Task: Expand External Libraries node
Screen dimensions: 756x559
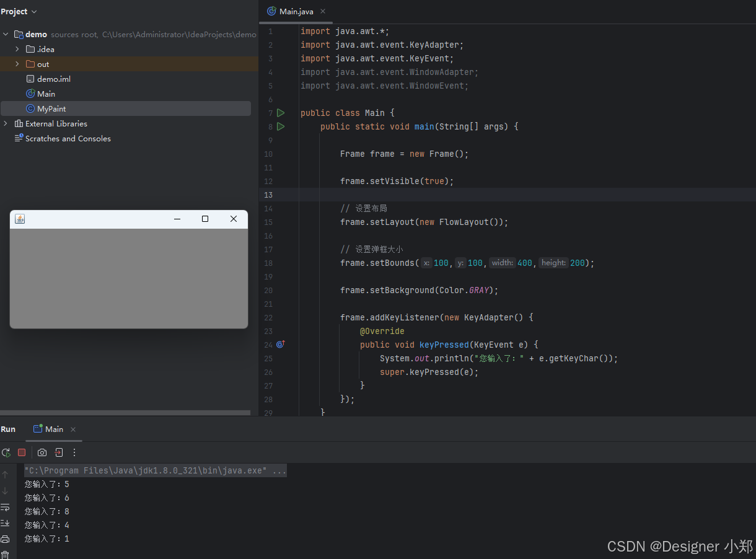Action: pos(6,123)
